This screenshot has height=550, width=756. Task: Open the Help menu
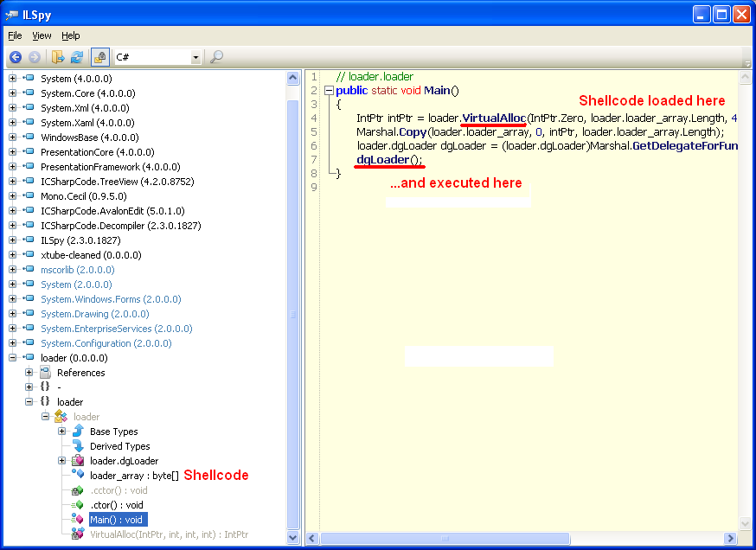coord(70,35)
